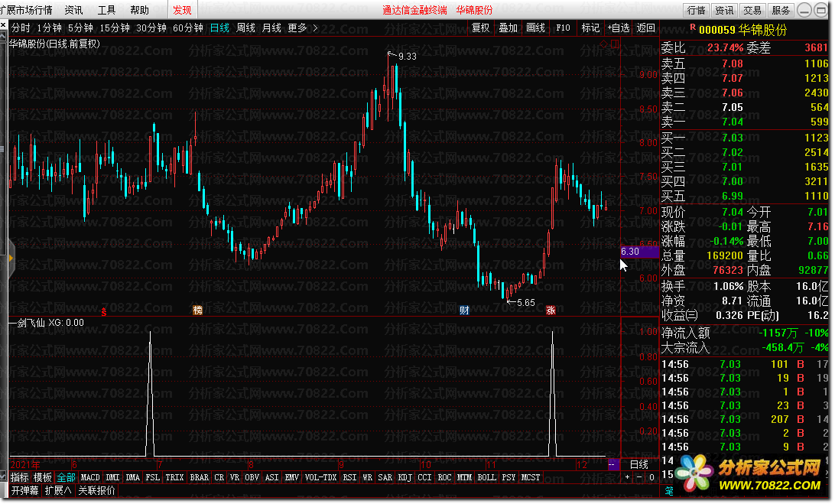835x504 pixels.
Task: Click the blue '财' marker on the chart baseline
Action: tap(464, 310)
